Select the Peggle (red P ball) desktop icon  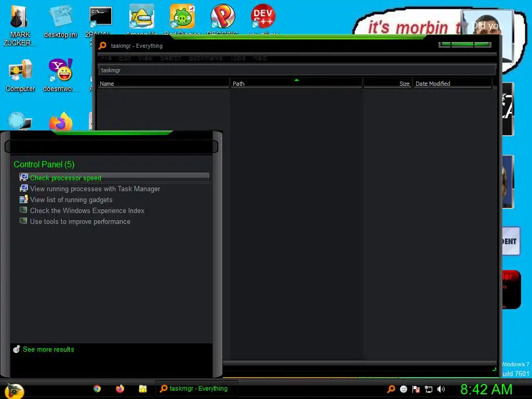tap(222, 16)
